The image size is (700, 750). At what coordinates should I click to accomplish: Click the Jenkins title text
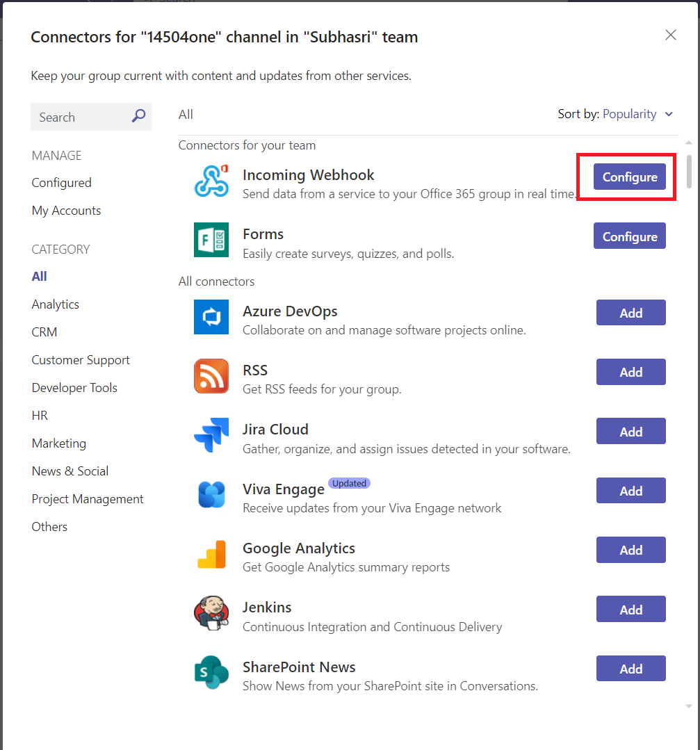pyautogui.click(x=267, y=608)
